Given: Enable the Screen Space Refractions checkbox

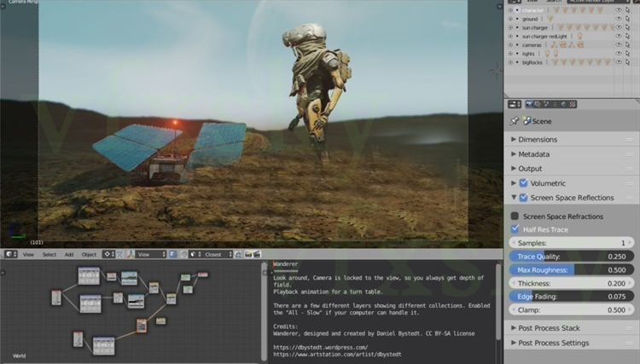Looking at the screenshot, I should point(515,216).
